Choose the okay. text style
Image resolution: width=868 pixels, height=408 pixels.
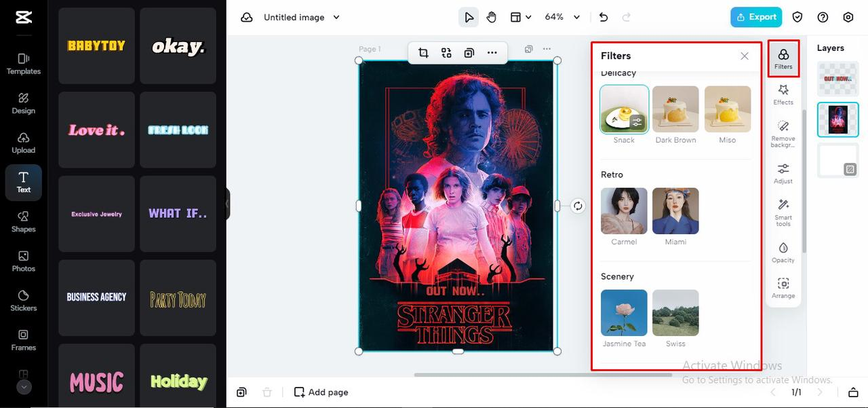(178, 46)
